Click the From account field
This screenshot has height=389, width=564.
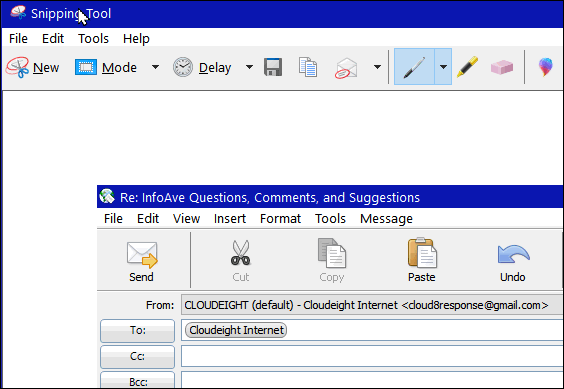tap(372, 305)
